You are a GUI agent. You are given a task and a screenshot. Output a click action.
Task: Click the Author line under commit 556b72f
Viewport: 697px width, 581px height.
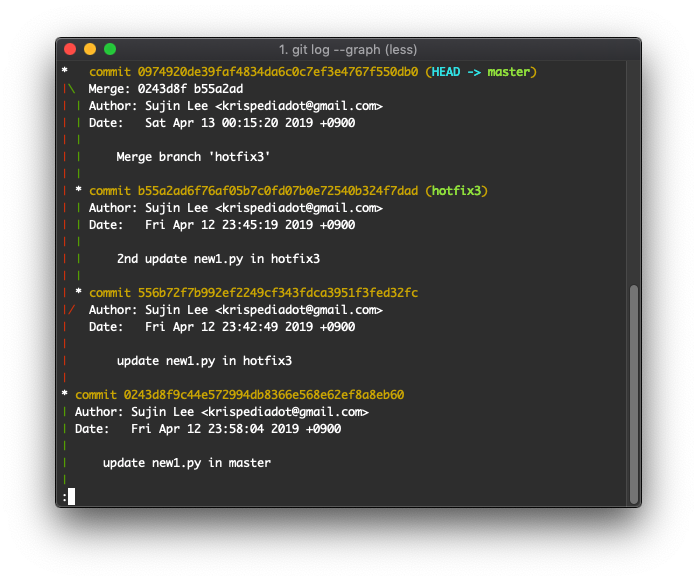[x=236, y=310]
